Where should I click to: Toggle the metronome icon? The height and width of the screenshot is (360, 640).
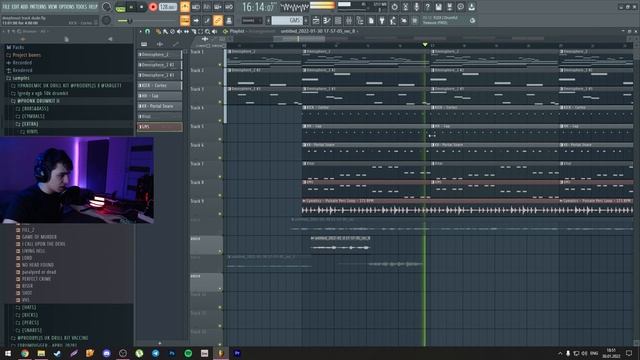click(185, 7)
